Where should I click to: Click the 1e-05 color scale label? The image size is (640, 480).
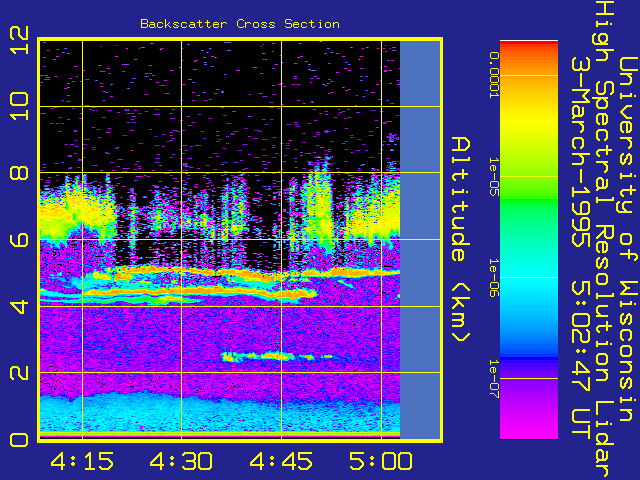(x=494, y=176)
